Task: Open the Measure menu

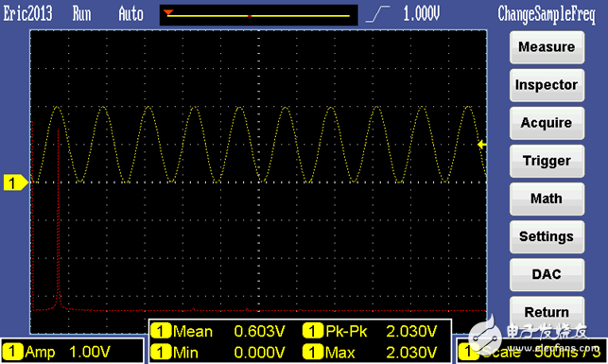Action: tap(547, 47)
